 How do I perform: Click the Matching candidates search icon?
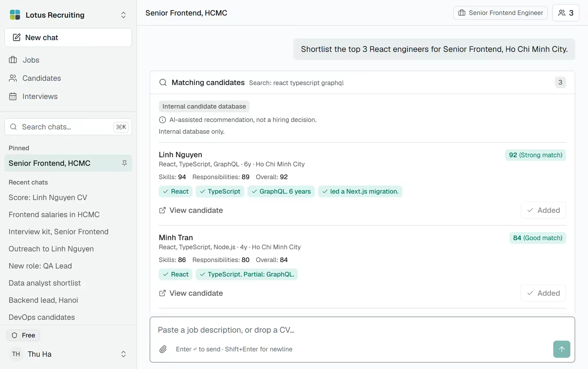click(x=163, y=83)
